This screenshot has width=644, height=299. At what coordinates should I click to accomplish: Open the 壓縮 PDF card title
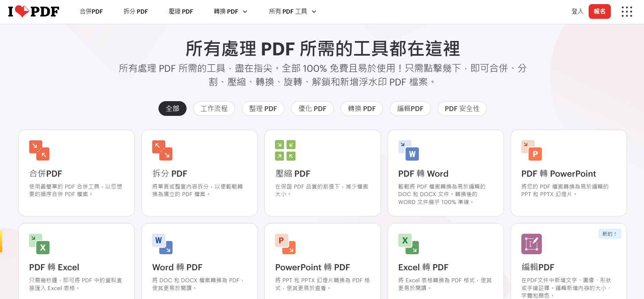(x=293, y=174)
